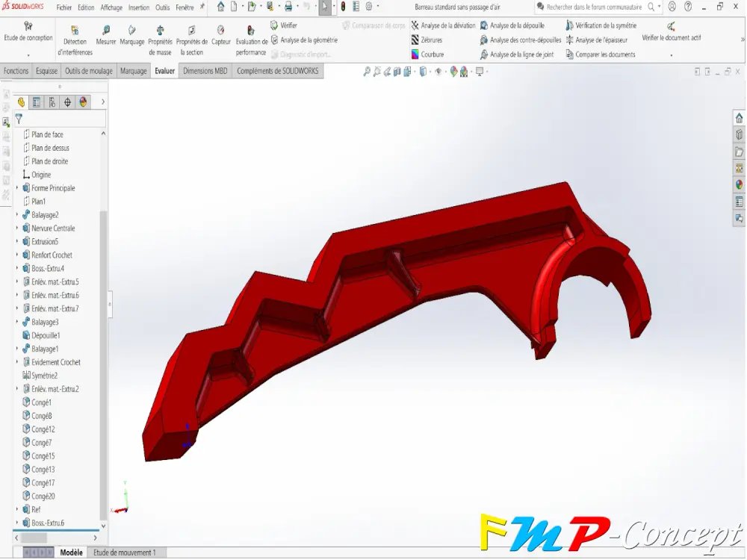Open the PropertyManager tab

36,102
